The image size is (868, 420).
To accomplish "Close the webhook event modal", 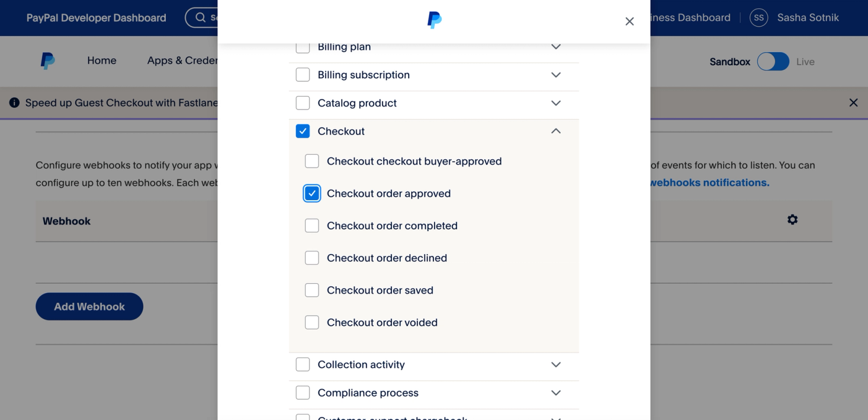I will [629, 21].
